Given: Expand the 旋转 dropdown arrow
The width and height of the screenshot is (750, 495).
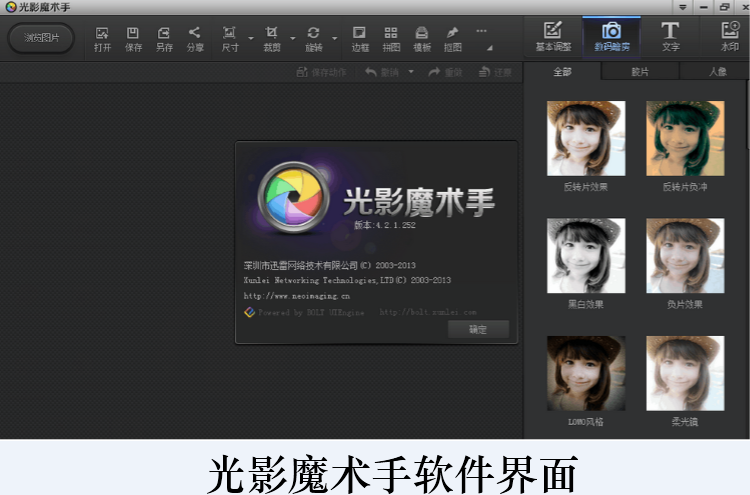Looking at the screenshot, I should pos(335,38).
